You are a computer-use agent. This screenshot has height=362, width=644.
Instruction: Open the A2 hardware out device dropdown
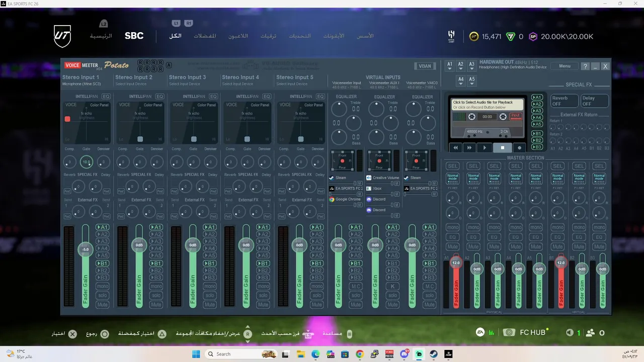(x=460, y=65)
